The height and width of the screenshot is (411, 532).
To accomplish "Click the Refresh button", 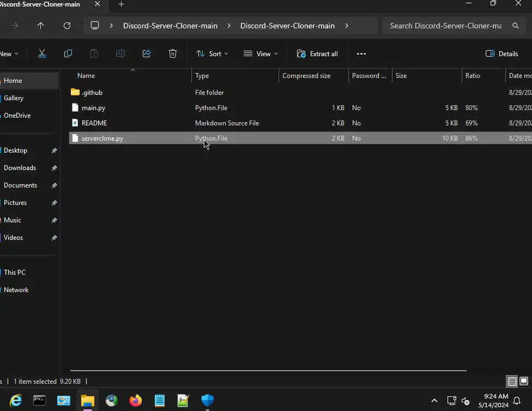I will click(67, 26).
